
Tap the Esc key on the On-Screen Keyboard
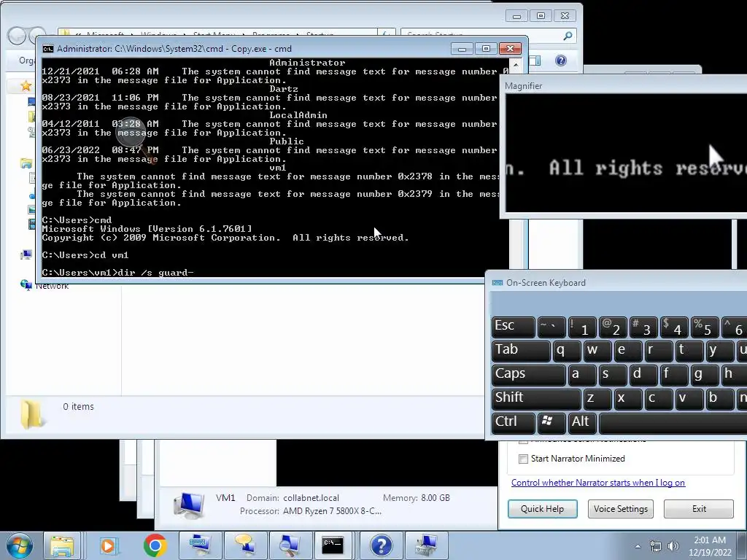point(513,327)
